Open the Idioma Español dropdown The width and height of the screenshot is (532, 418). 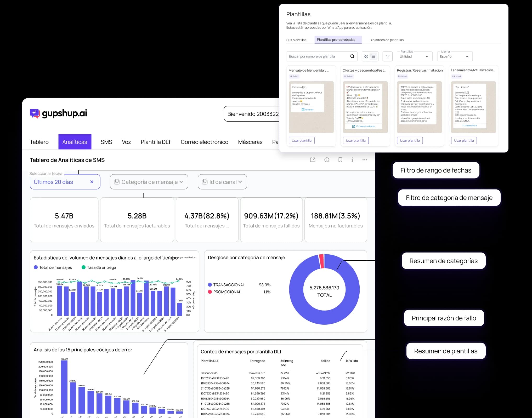(455, 56)
